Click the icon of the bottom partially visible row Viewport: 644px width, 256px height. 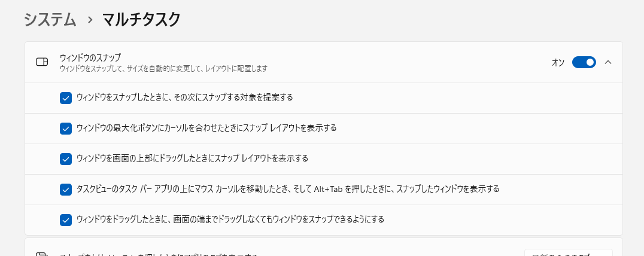pyautogui.click(x=42, y=254)
